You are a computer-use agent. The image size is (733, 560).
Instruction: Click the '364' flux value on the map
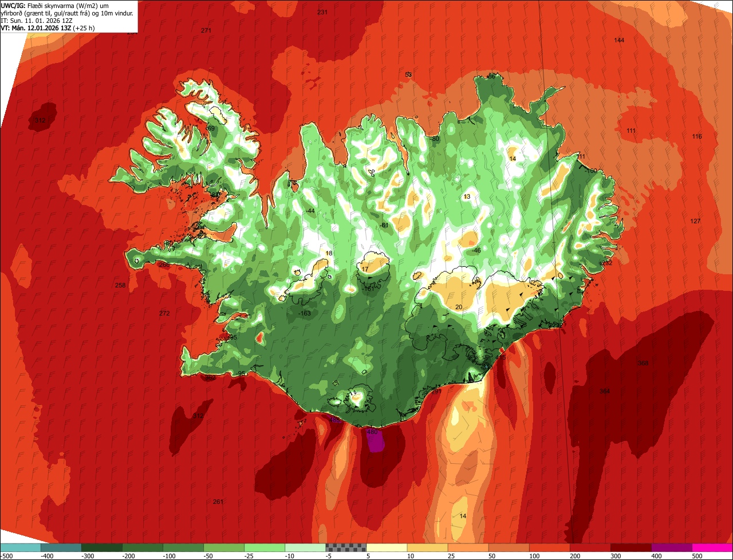tap(605, 391)
